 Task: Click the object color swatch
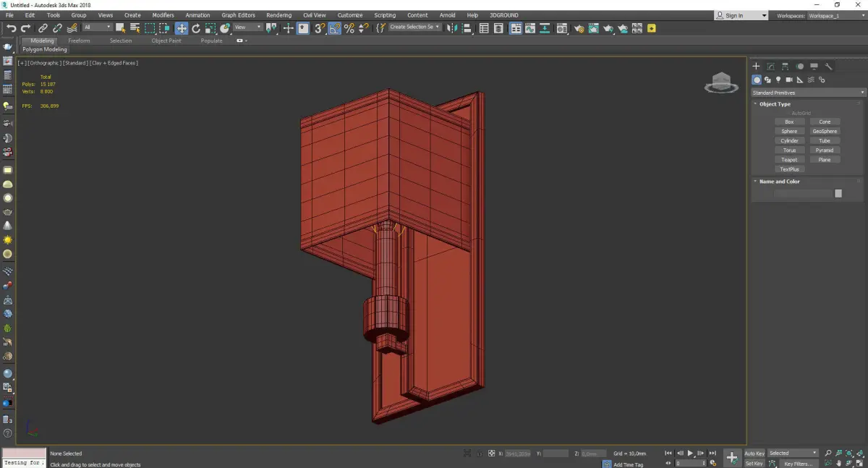(x=838, y=193)
